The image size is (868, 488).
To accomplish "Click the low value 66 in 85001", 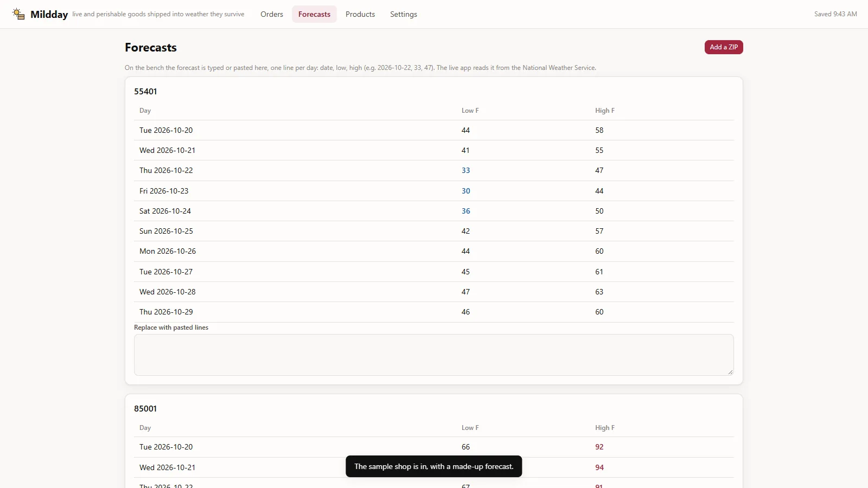I will 465,447.
